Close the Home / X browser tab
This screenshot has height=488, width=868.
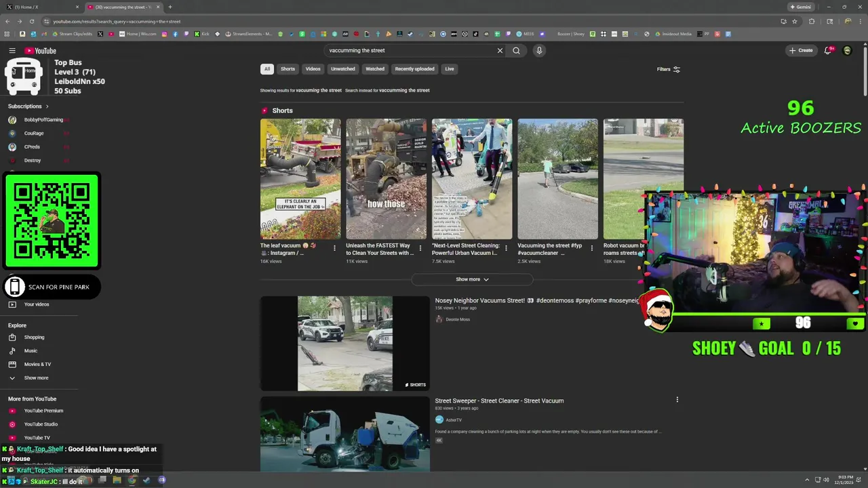pyautogui.click(x=77, y=7)
